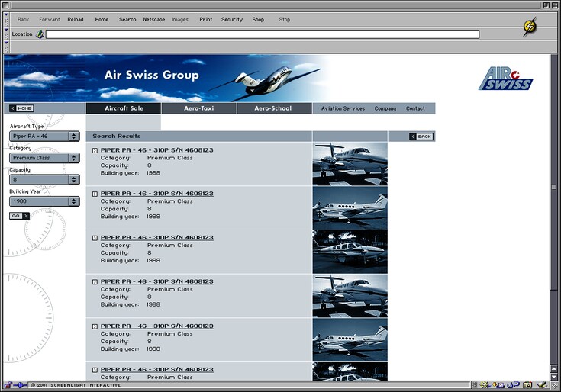The image size is (561, 392).
Task: Select the Aero-School tab
Action: pos(274,108)
